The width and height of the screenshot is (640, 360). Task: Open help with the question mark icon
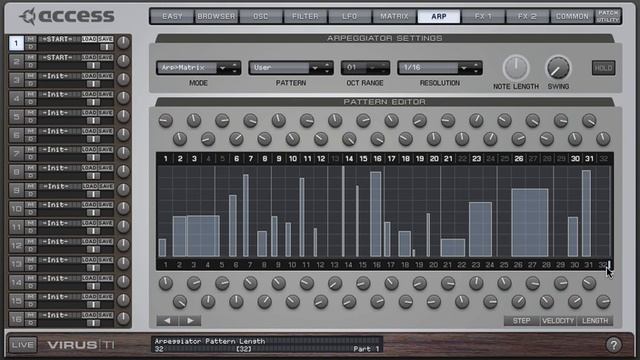613,345
